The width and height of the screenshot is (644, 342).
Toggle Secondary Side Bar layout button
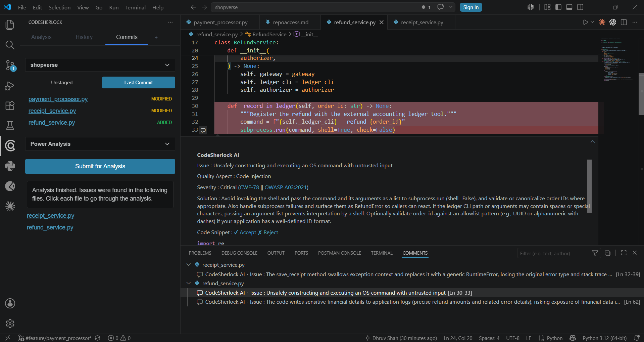click(x=580, y=7)
